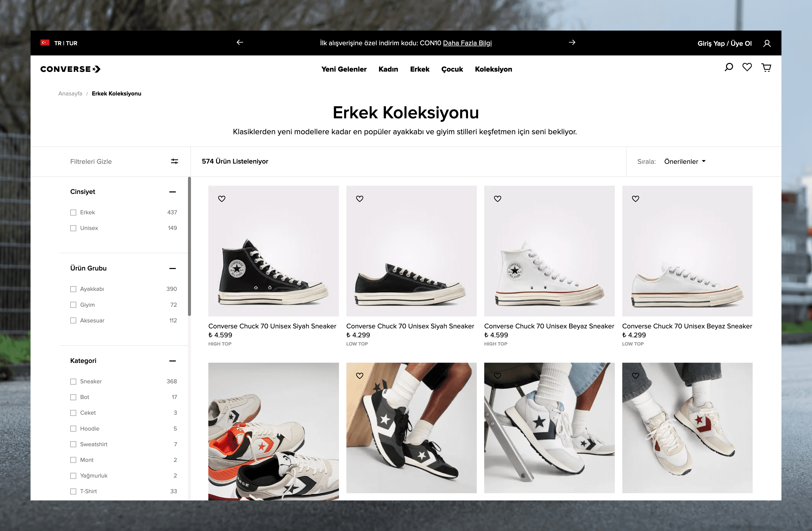Open the Önerilenler sort dropdown
Screen dimensions: 812x531
684,162
